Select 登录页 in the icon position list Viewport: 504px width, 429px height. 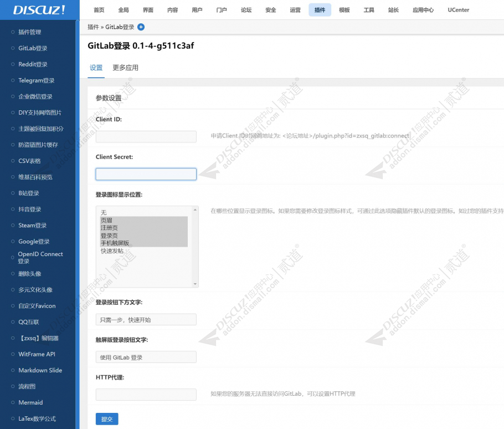click(x=144, y=236)
